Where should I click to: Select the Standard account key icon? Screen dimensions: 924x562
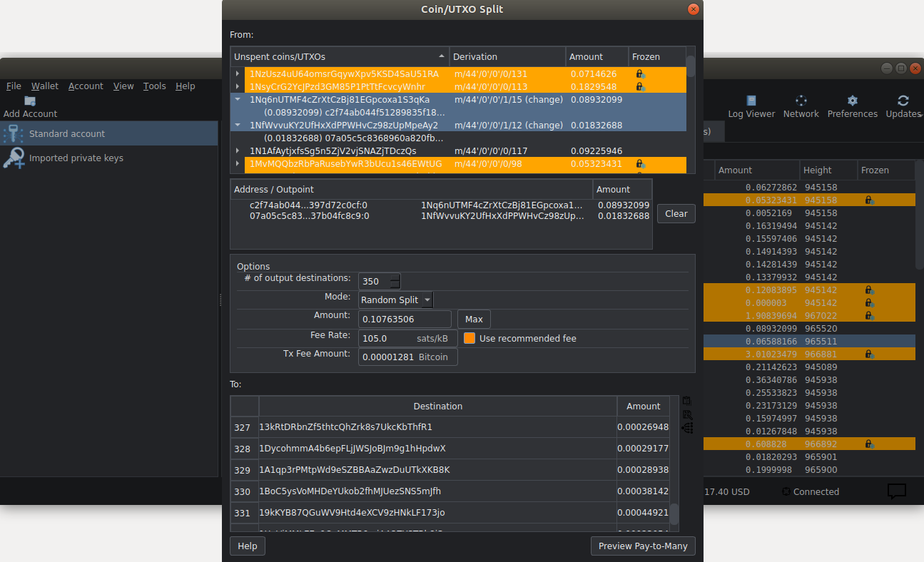click(x=14, y=133)
